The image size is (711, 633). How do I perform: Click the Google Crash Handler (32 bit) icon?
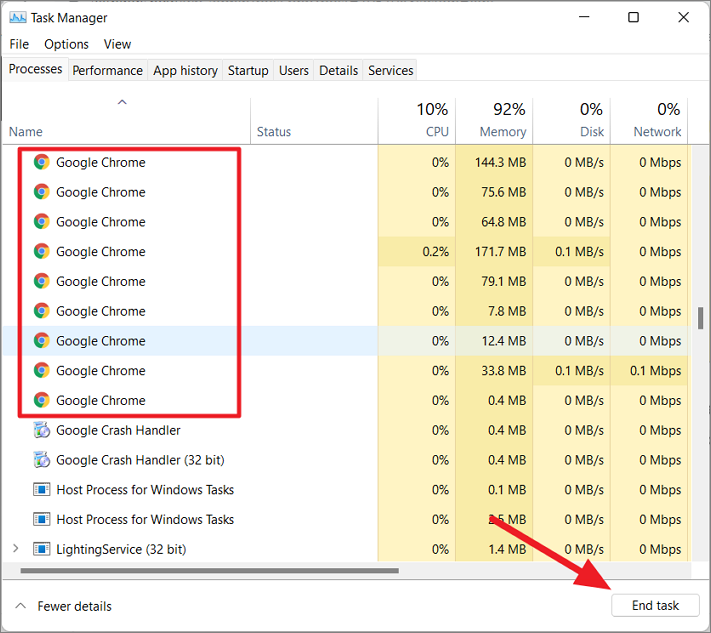[42, 460]
